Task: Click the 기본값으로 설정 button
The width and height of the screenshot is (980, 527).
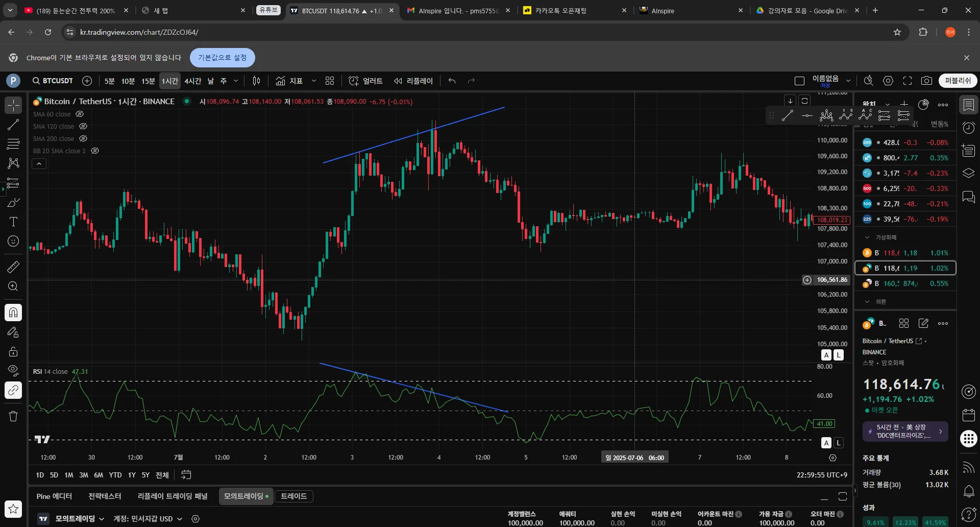Action: (222, 58)
